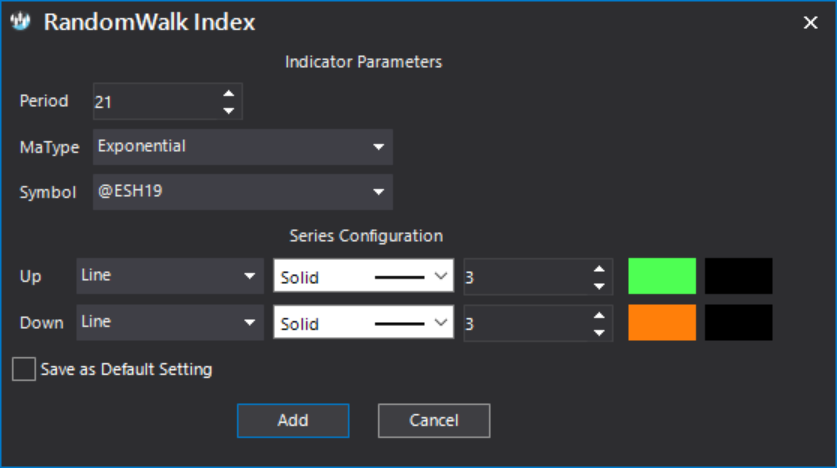
Task: Click the RandomWalk Index app icon
Action: (x=20, y=21)
